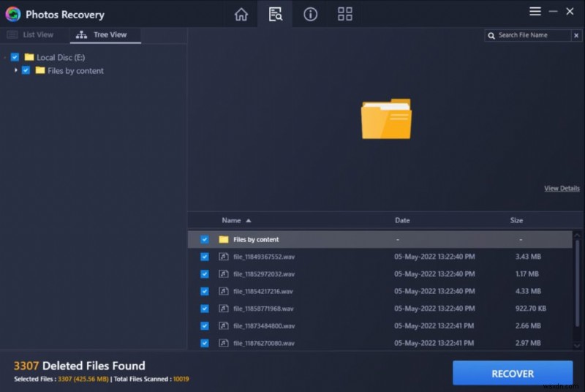Image resolution: width=585 pixels, height=392 pixels.
Task: Uncheck file_11852972032.wav checkbox
Action: [x=205, y=274]
